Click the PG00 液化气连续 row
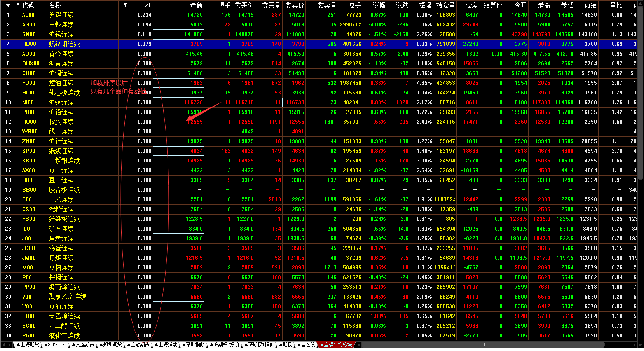Image resolution: width=644 pixels, height=351 pixels. (x=319, y=335)
